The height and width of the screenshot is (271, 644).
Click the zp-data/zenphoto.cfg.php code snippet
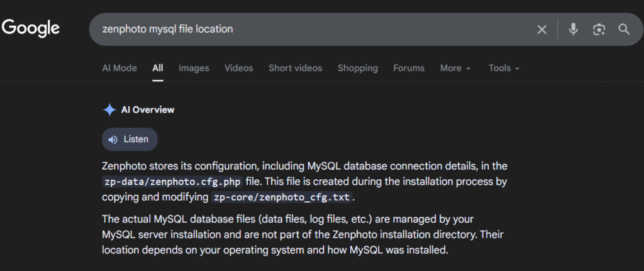pyautogui.click(x=172, y=182)
